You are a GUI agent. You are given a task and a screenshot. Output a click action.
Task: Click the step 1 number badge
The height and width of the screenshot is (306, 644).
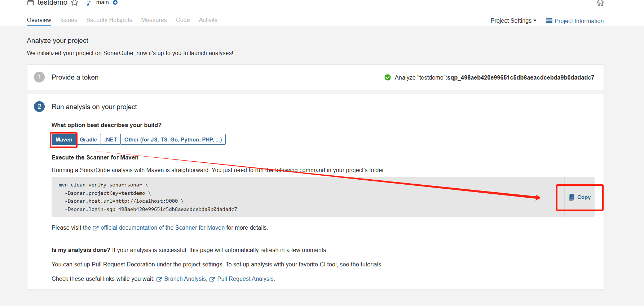click(39, 77)
